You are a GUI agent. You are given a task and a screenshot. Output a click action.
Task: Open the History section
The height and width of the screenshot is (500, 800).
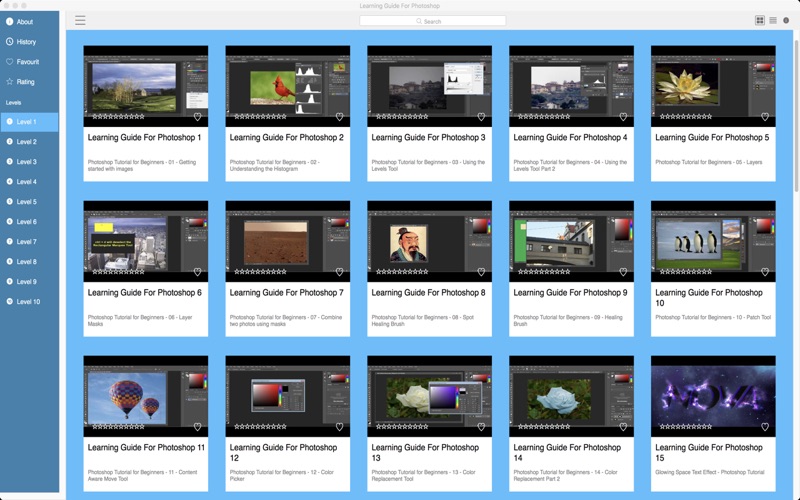[x=29, y=42]
